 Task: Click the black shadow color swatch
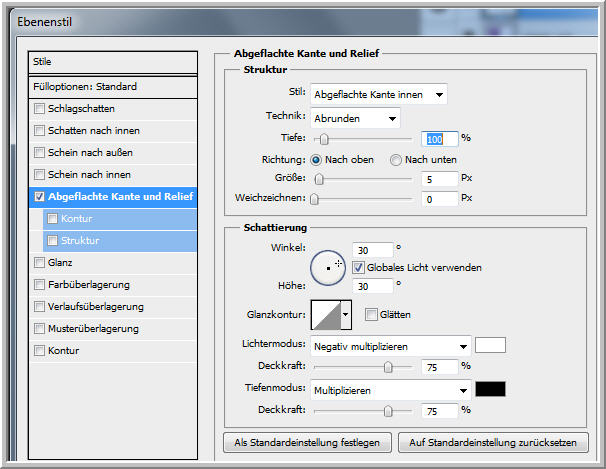490,389
